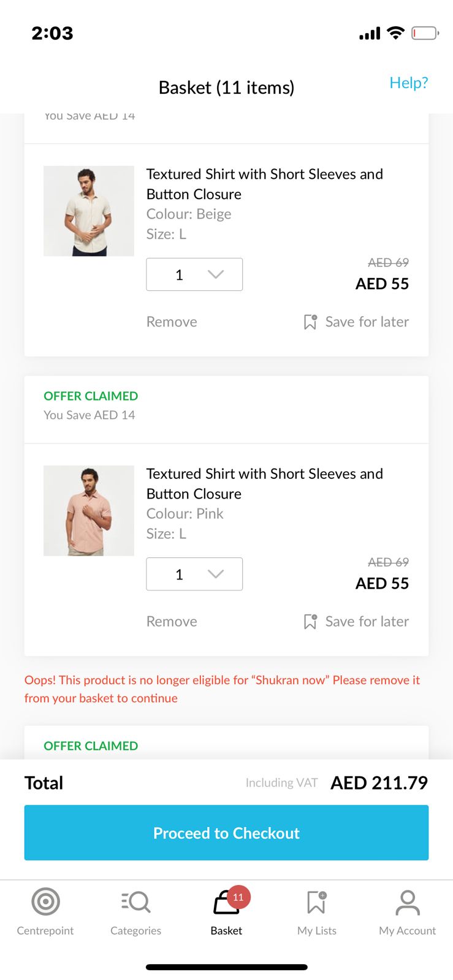Open the Pink shirt product thumbnail

[x=89, y=510]
